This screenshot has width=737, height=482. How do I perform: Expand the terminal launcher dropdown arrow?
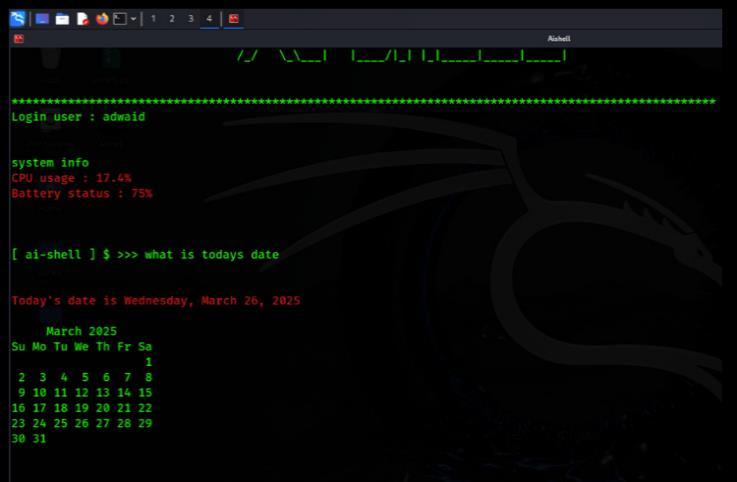click(133, 19)
